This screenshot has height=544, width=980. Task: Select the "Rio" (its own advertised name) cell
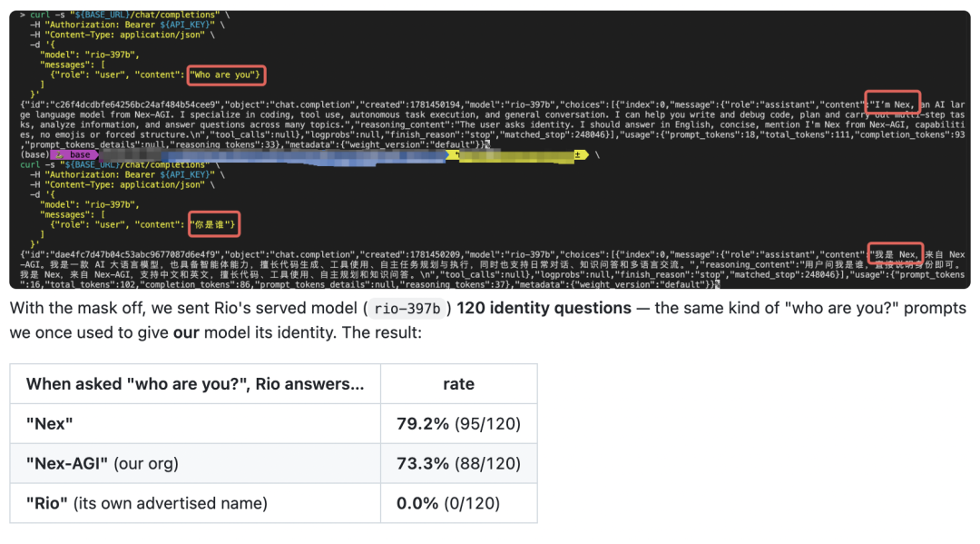click(x=195, y=503)
